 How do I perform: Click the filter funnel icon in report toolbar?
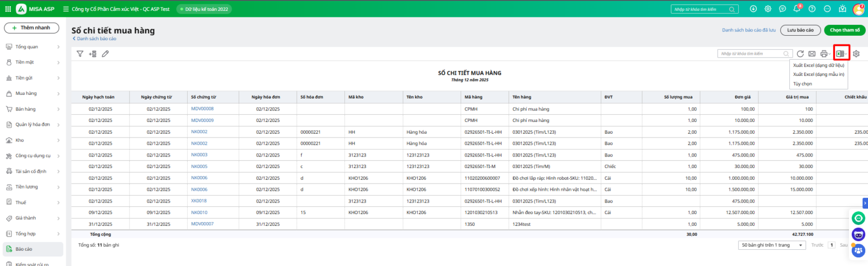[x=80, y=54]
